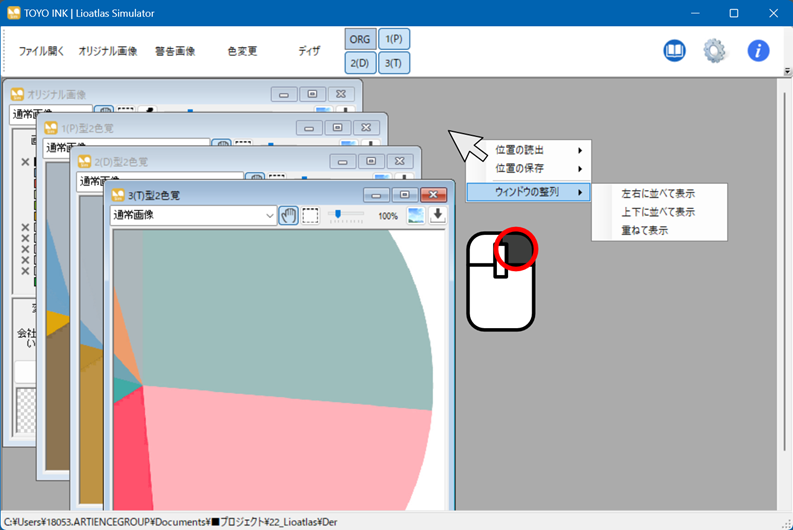Choose 重ねて表示 from submenu
Screen dimensions: 793x530
click(645, 230)
